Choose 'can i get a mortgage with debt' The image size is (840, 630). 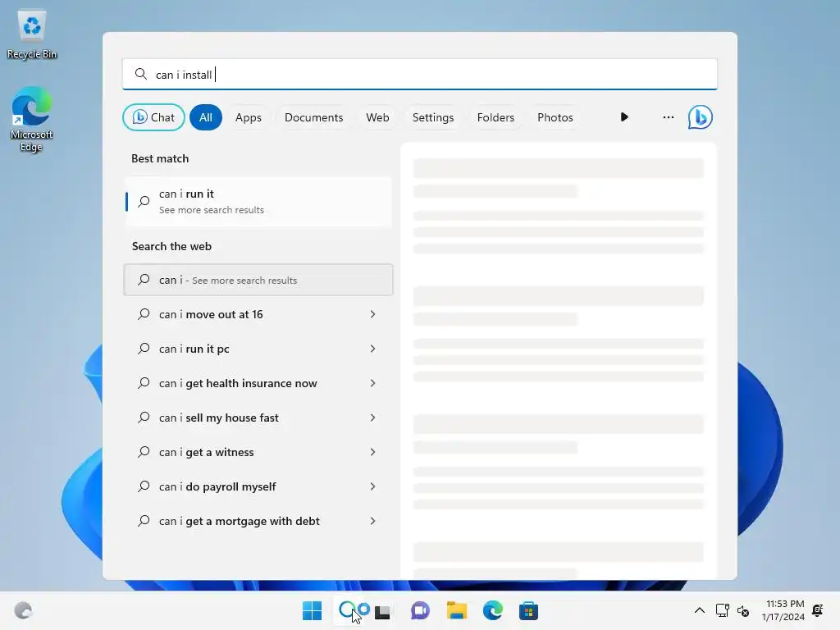click(258, 521)
